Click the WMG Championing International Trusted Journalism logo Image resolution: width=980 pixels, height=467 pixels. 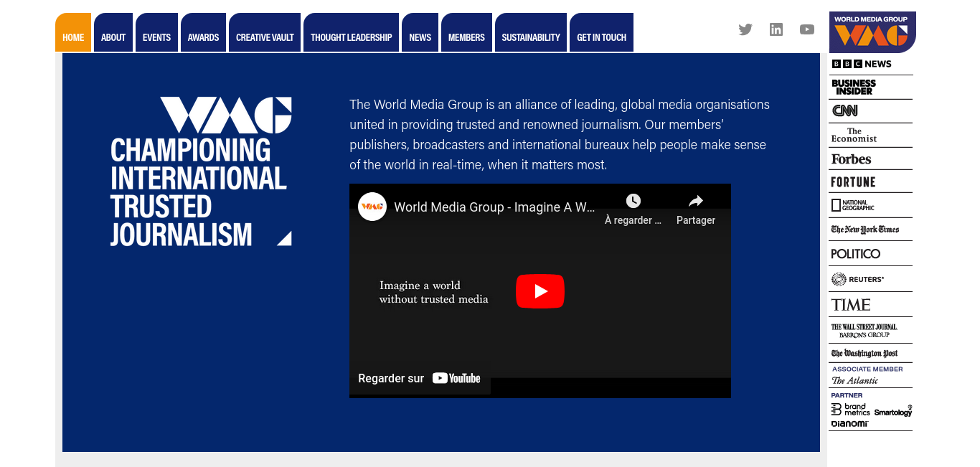click(x=201, y=172)
